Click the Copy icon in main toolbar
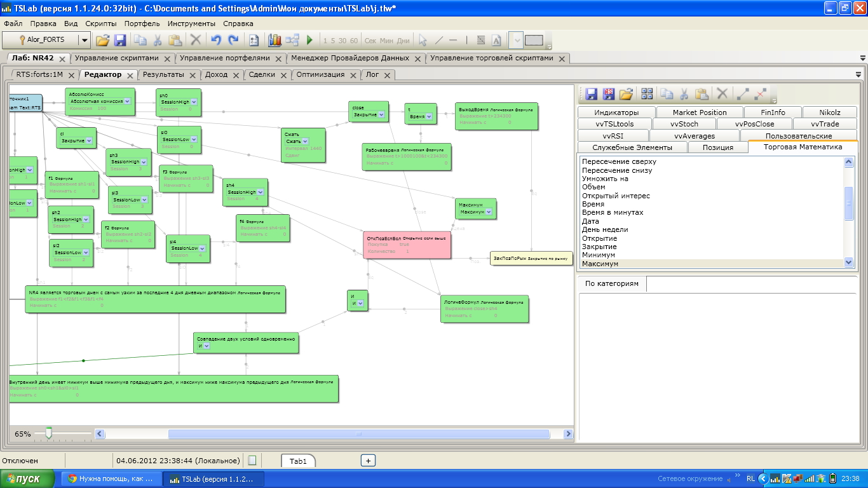 (x=140, y=40)
